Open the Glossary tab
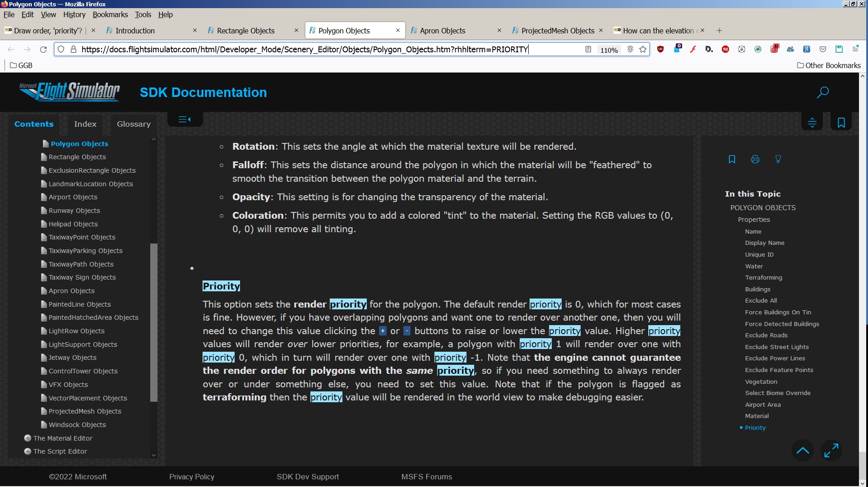The image size is (868, 487). point(134,124)
